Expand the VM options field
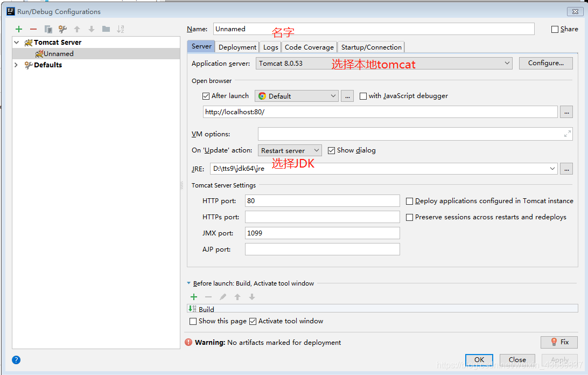This screenshot has width=588, height=375. click(568, 134)
